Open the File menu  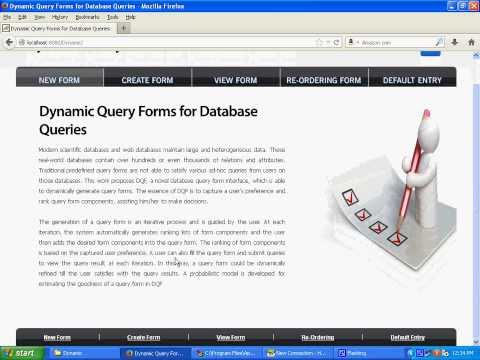[7, 17]
